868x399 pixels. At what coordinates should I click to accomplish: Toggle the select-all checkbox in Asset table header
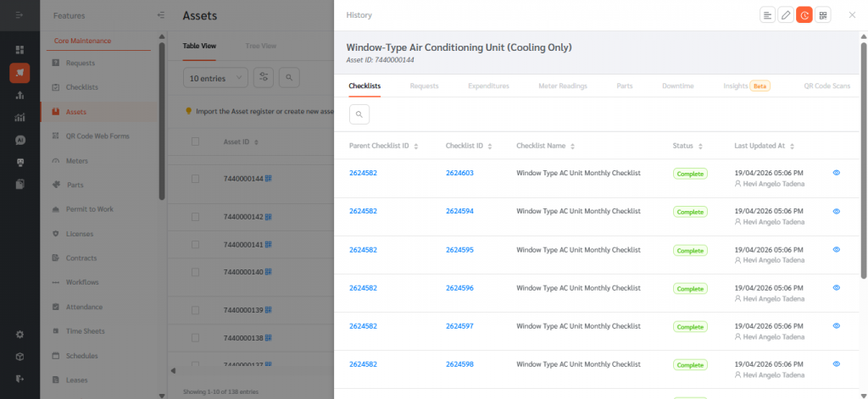(196, 142)
